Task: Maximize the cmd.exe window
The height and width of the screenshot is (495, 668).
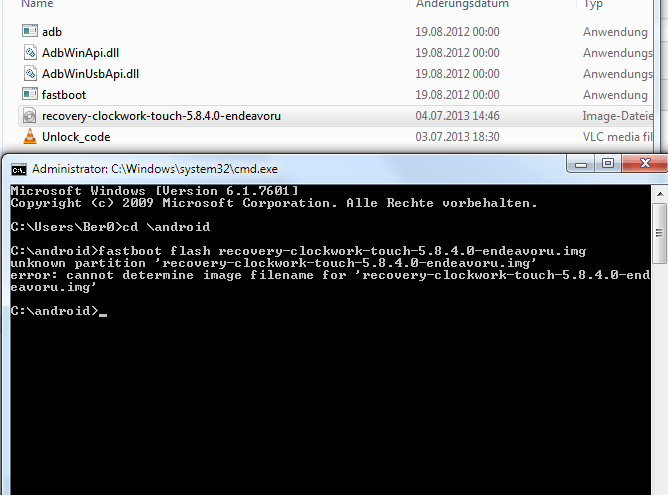Action: point(608,164)
